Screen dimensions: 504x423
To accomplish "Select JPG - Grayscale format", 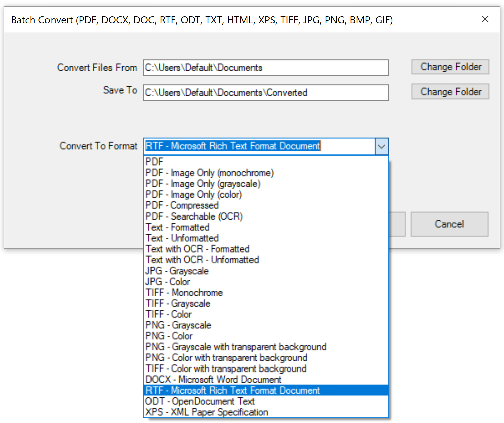I will click(x=177, y=271).
